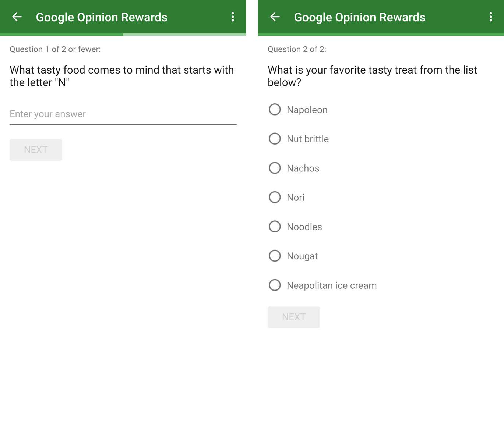504x437 pixels.
Task: Click the survey progress bar on Question 2 screen
Action: point(381,35)
